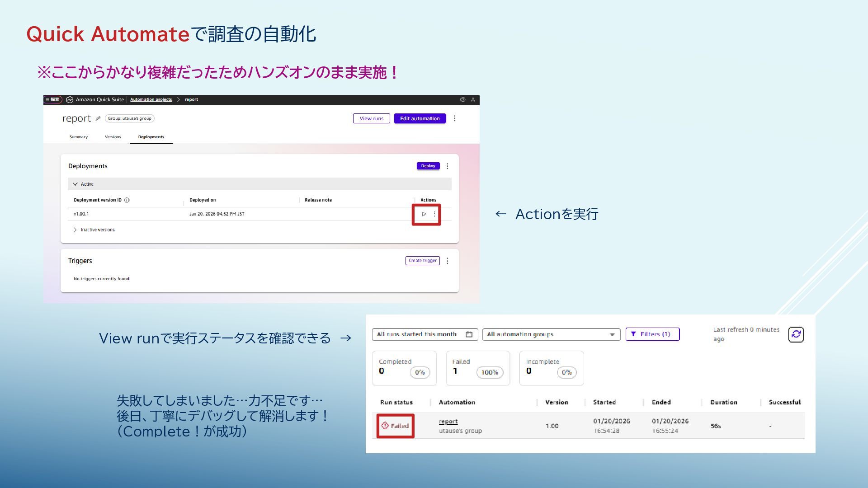Click the run deployment play icon
868x488 pixels.
(424, 214)
